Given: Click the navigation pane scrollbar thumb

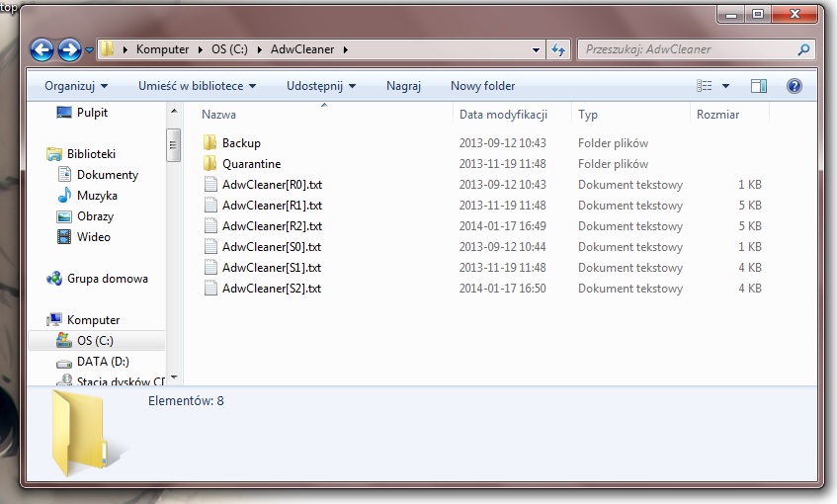Looking at the screenshot, I should coord(174,144).
